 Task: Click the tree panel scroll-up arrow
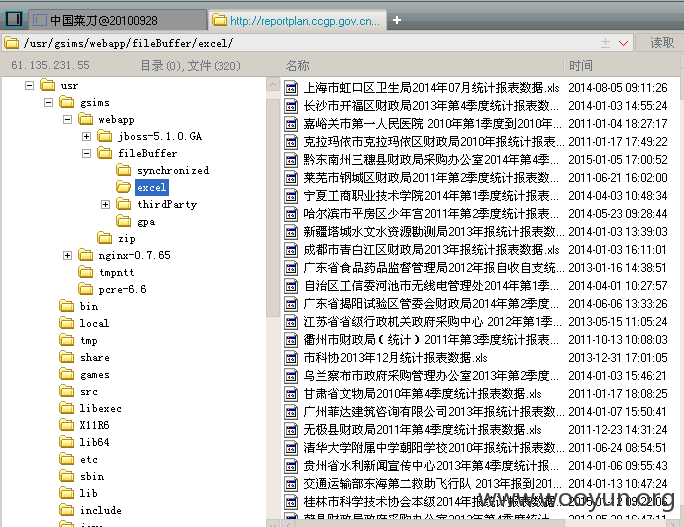click(273, 85)
